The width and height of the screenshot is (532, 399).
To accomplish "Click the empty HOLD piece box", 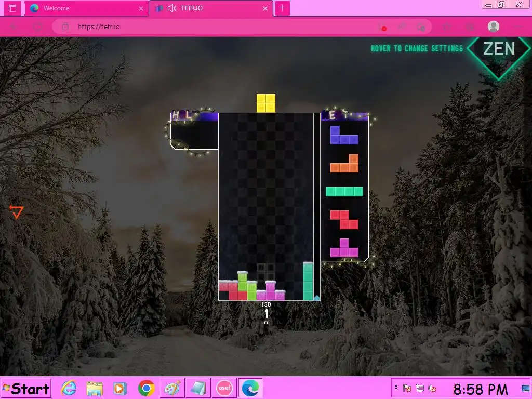I will point(195,135).
